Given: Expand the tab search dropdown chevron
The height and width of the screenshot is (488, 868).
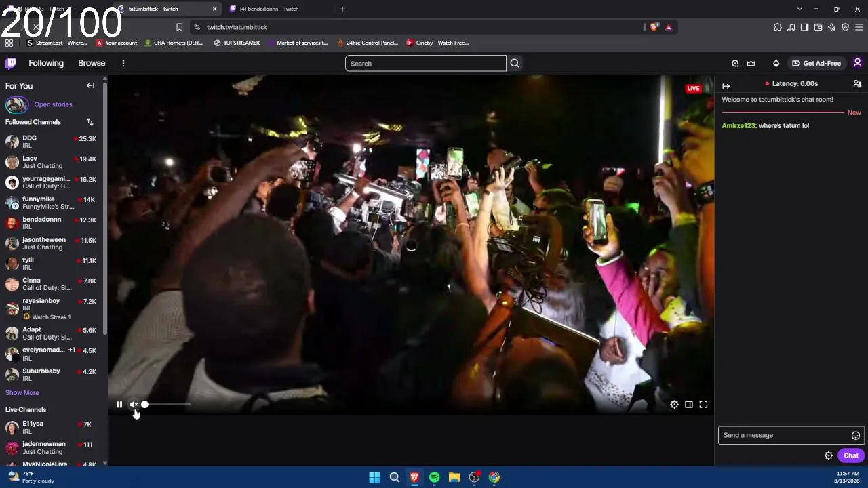Looking at the screenshot, I should [800, 9].
